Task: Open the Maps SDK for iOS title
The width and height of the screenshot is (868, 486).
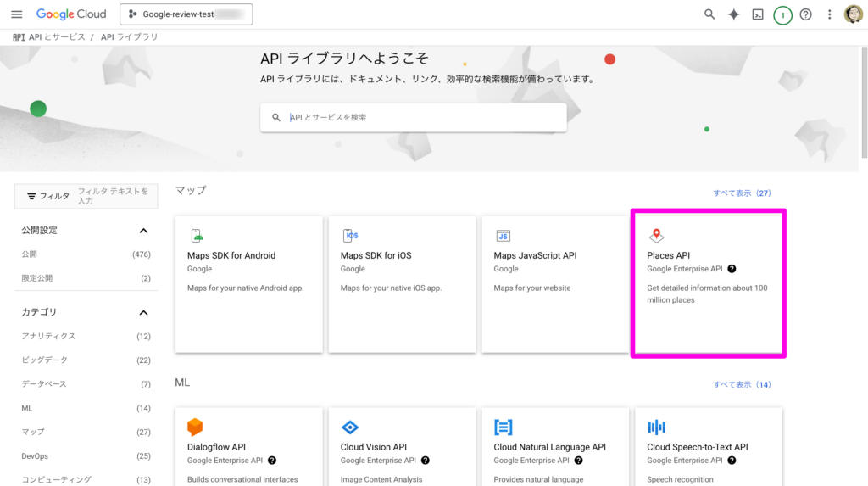Action: 376,255
